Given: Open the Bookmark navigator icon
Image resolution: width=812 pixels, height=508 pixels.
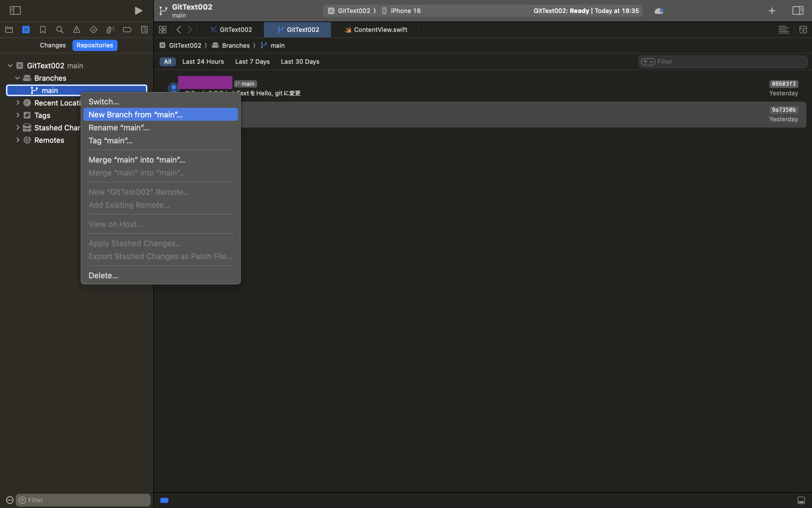Looking at the screenshot, I should pos(43,30).
